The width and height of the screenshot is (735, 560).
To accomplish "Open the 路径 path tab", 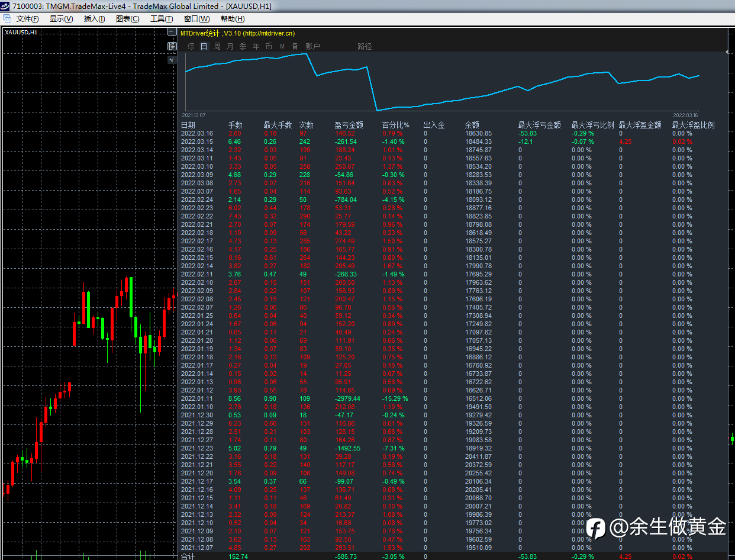I will [365, 46].
